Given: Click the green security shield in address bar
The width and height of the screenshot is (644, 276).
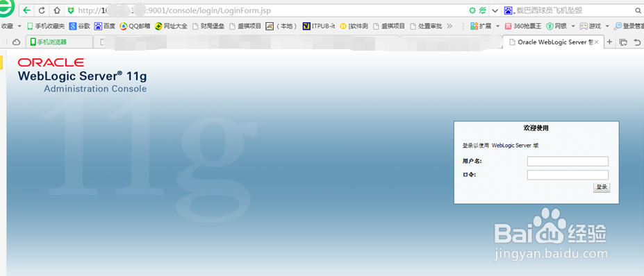Looking at the screenshot, I should (x=71, y=10).
